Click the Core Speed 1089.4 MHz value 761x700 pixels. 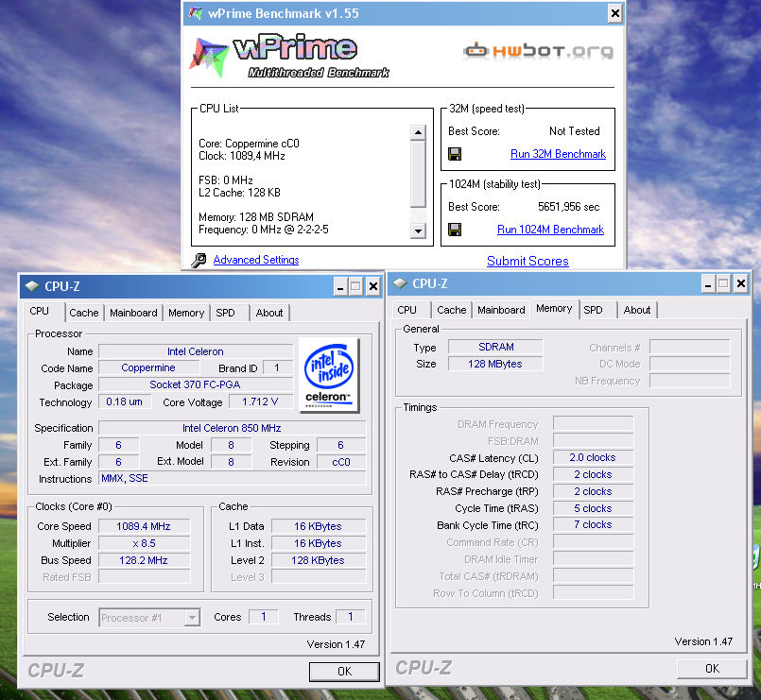(144, 526)
